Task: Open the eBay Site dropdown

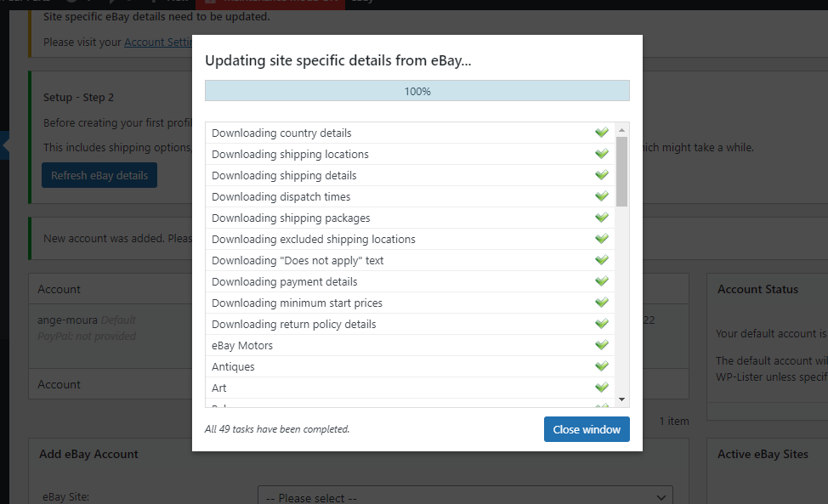Action: click(465, 497)
